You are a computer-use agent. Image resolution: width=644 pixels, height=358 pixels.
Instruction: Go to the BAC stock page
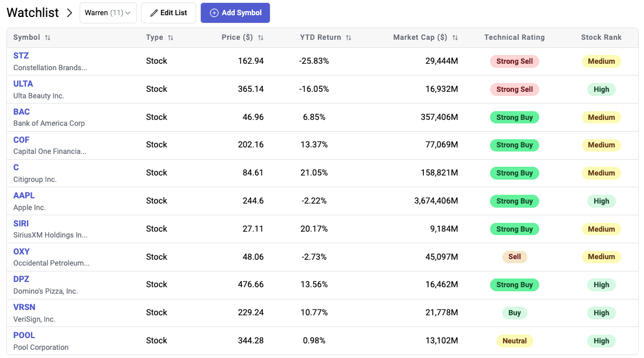pos(22,112)
